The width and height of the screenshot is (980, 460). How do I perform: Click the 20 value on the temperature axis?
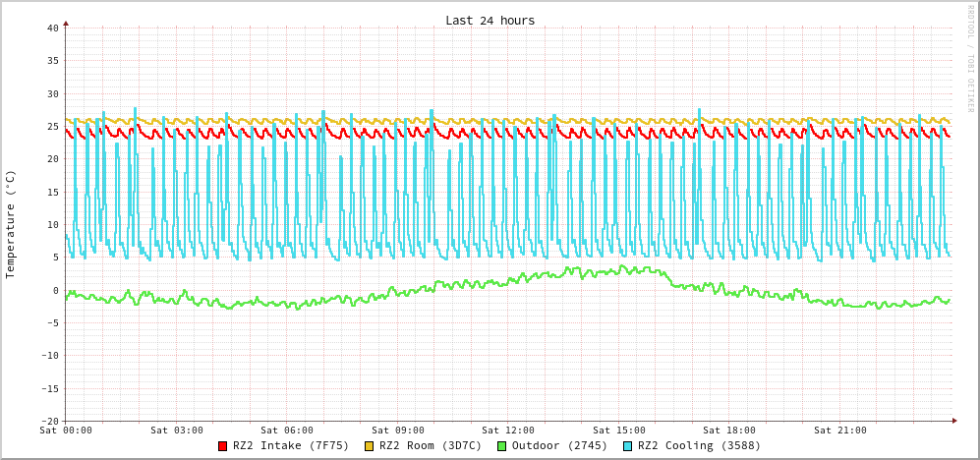(52, 159)
